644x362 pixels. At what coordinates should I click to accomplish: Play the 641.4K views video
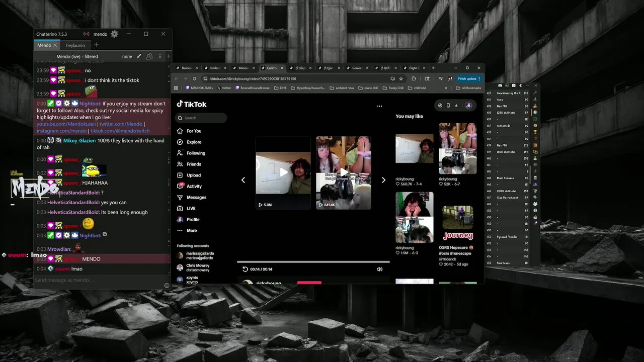point(344,172)
